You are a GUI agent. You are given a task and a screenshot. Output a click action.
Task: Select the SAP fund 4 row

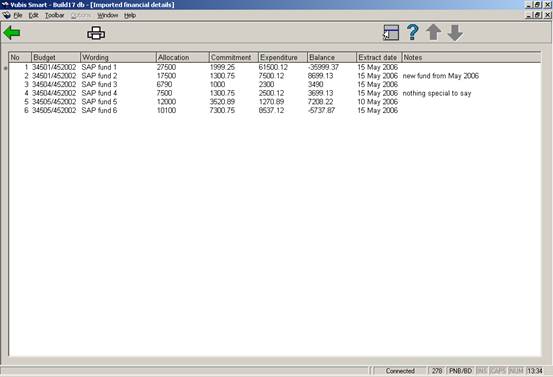(275, 93)
